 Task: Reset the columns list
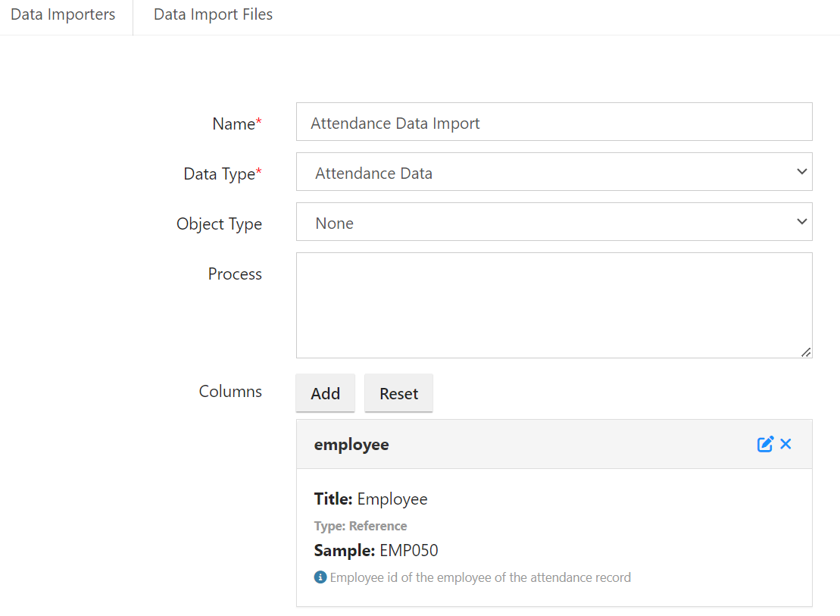point(398,393)
